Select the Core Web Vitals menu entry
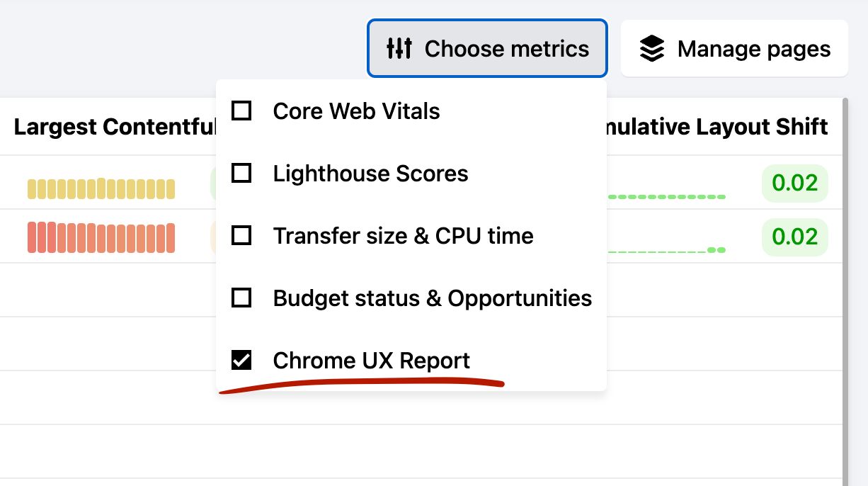 tap(357, 111)
